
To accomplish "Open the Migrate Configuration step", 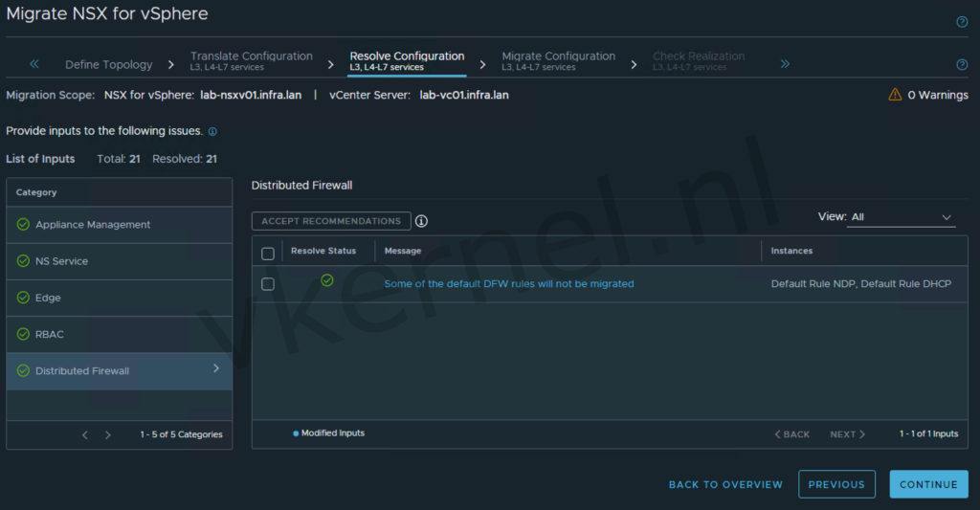I will 558,60.
